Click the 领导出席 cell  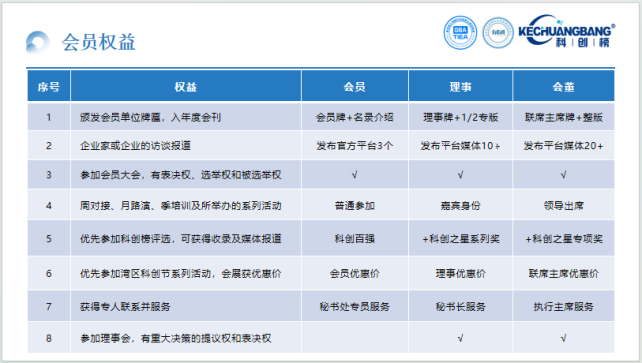tap(563, 205)
